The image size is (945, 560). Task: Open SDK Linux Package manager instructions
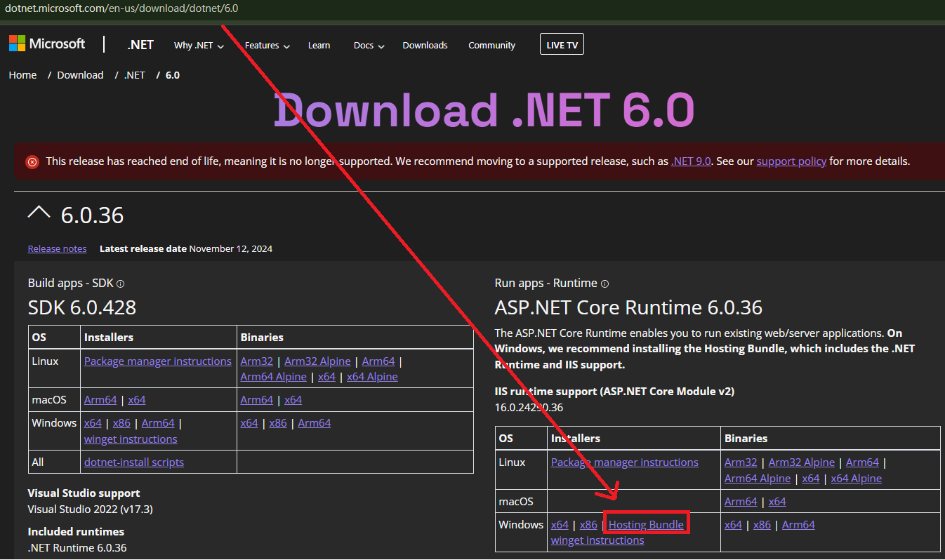pos(157,361)
